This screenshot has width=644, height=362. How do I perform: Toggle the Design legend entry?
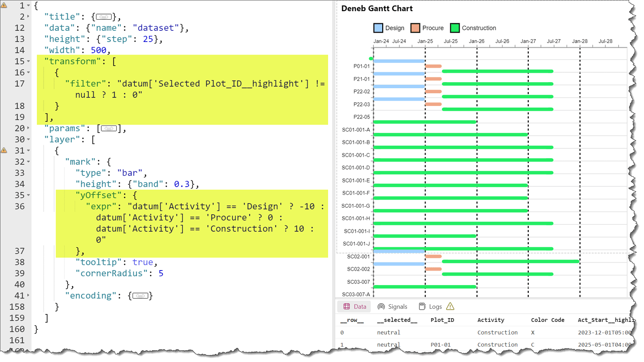tap(391, 28)
